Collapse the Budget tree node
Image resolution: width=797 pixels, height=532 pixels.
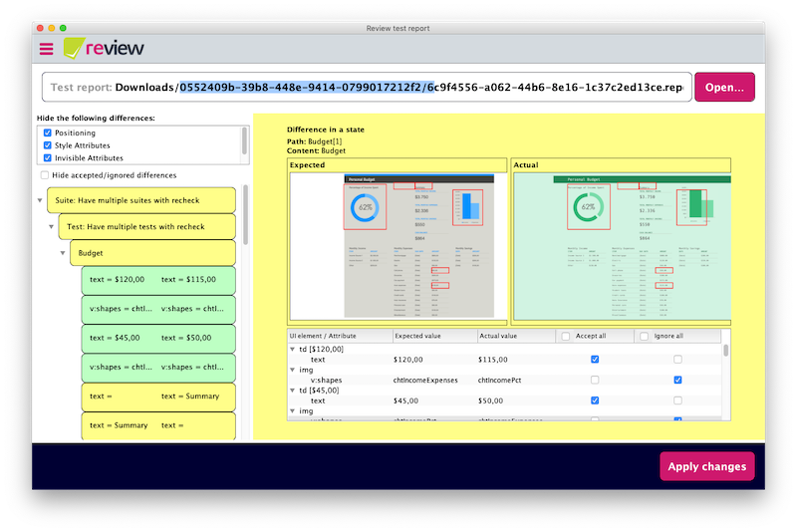coord(63,253)
